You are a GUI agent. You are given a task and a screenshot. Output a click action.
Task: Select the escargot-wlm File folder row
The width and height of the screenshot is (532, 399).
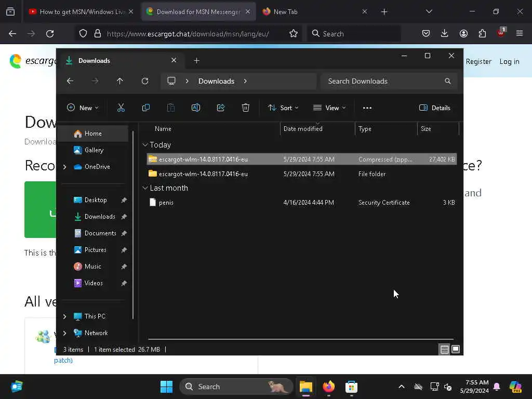click(302, 174)
